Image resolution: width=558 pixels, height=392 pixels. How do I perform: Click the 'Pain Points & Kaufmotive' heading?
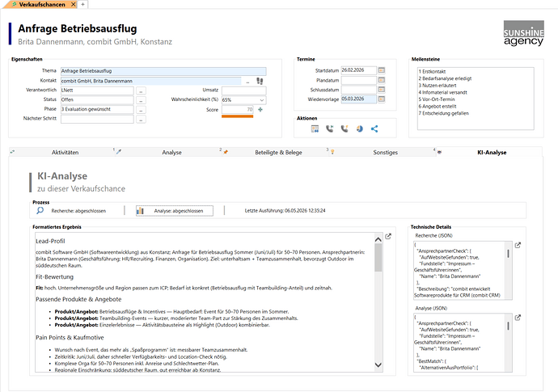(x=70, y=338)
